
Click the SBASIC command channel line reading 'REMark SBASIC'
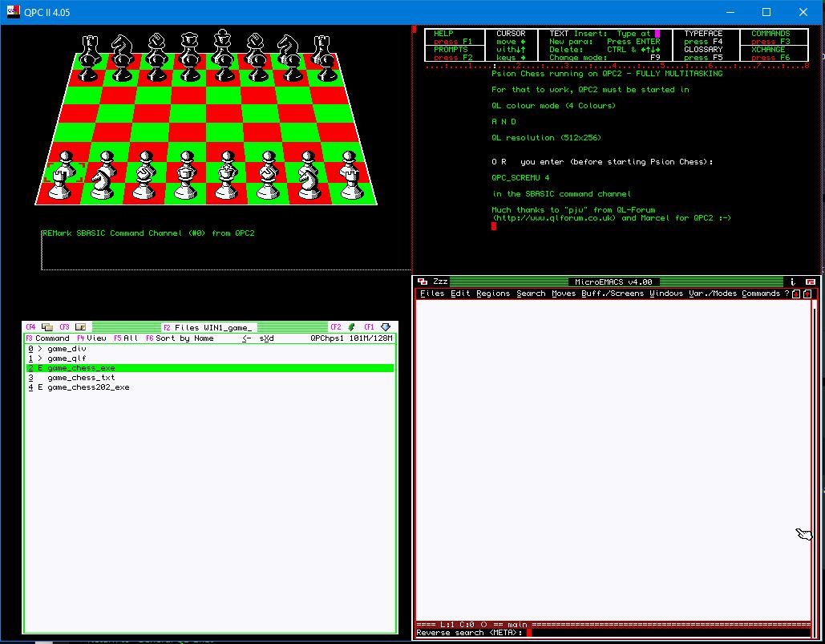point(148,233)
